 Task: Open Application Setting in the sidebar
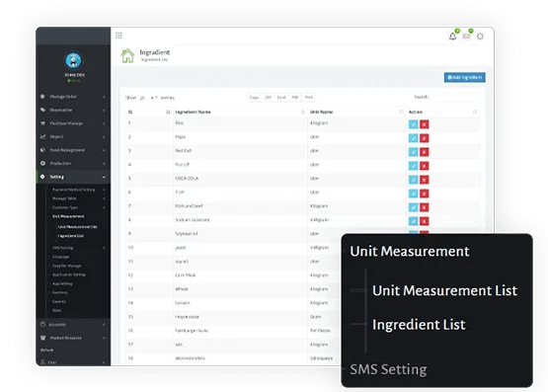pyautogui.click(x=69, y=274)
